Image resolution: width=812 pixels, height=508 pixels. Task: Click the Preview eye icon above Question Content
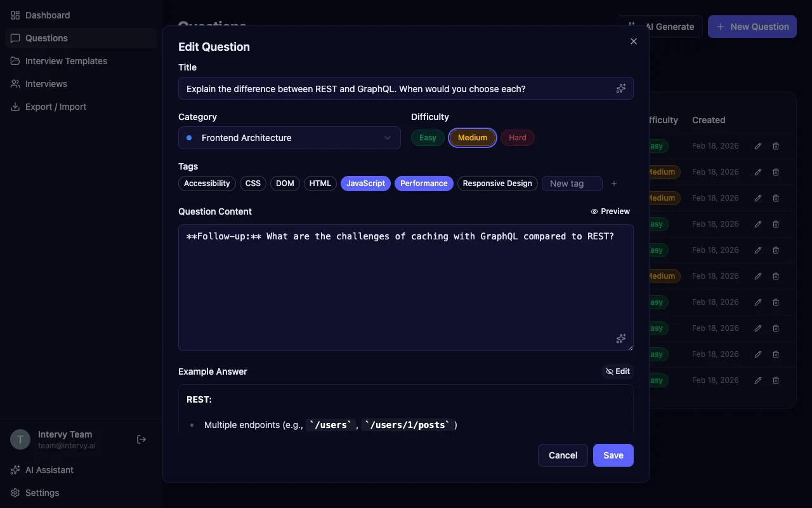click(594, 211)
